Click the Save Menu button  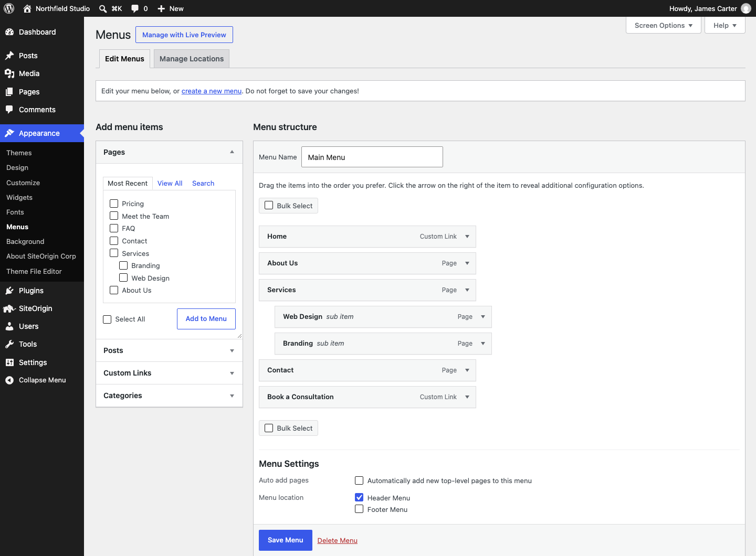(x=286, y=540)
